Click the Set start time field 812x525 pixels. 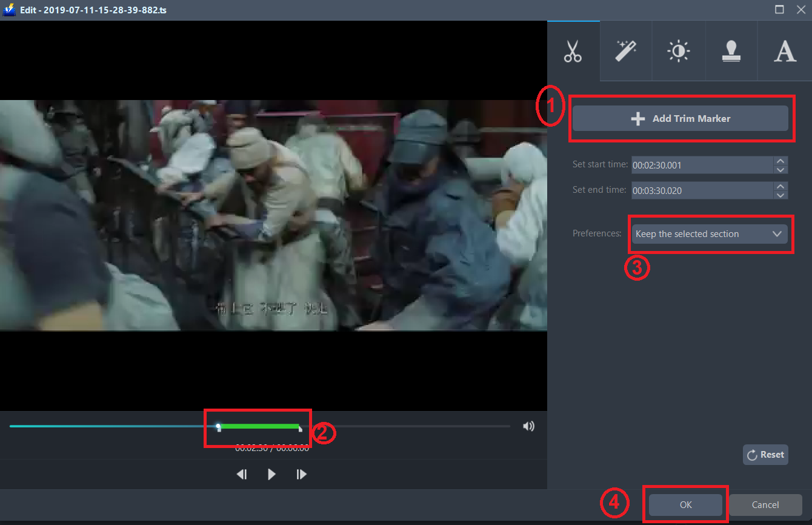pyautogui.click(x=702, y=165)
